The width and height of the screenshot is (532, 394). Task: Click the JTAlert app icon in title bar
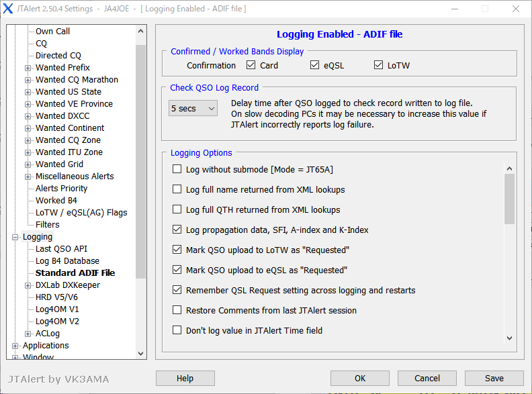(9, 9)
